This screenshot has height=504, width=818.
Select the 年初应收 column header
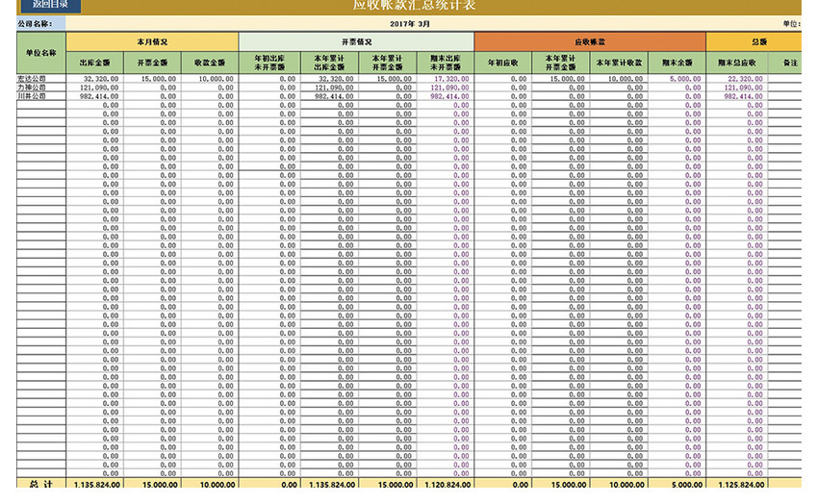(503, 63)
